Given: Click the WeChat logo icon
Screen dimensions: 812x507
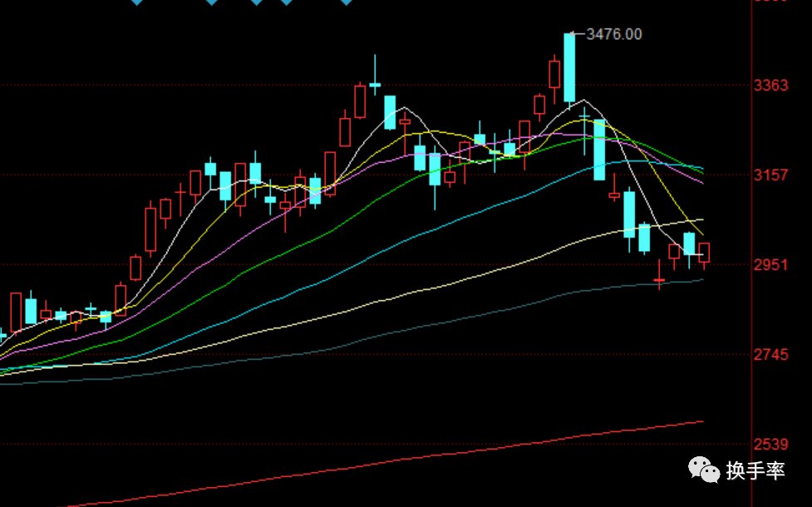Looking at the screenshot, I should pyautogui.click(x=704, y=470).
